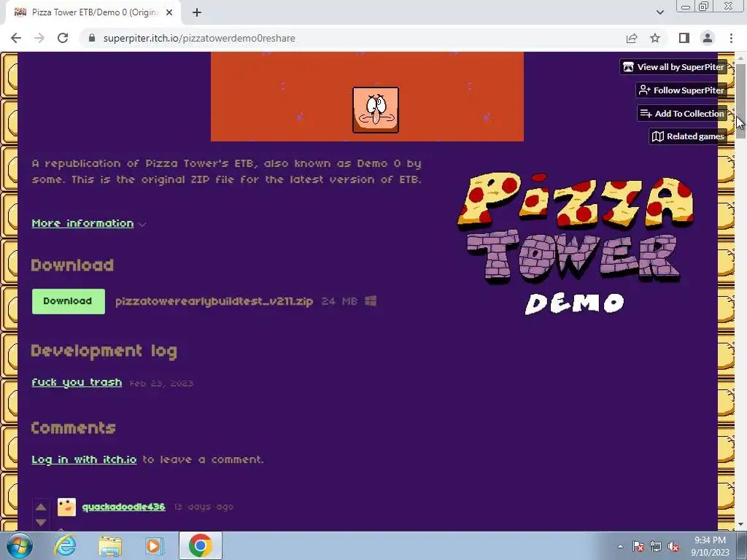
Task: Click the page vertical scrollbar thumb
Action: [x=740, y=101]
